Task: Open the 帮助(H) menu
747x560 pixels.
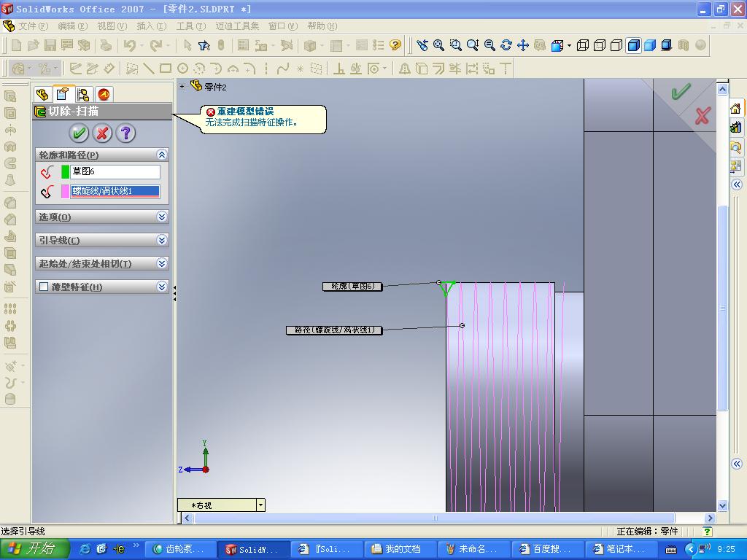Action: coord(322,26)
